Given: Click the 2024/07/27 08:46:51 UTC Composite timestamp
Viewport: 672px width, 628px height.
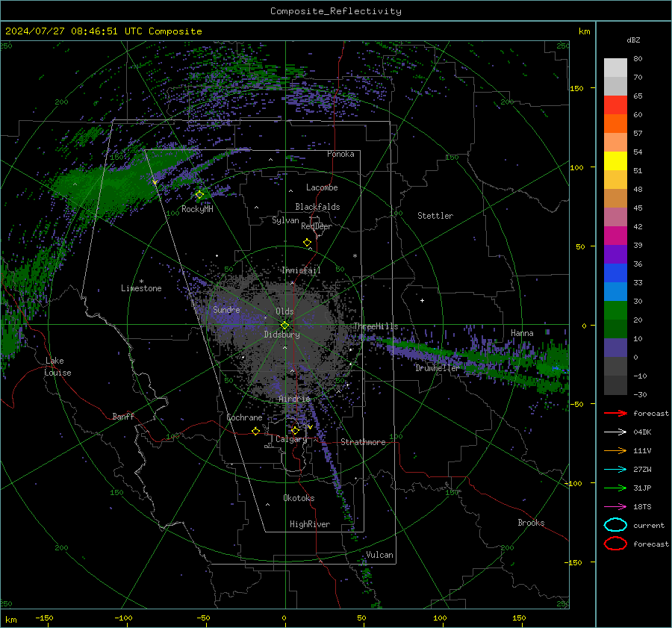Looking at the screenshot, I should (103, 31).
